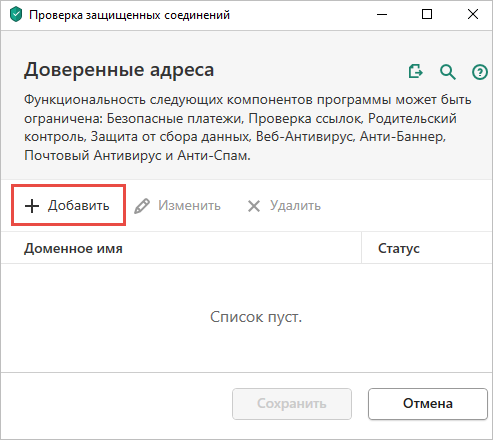Open the search magnifier icon
Image resolution: width=493 pixels, height=440 pixels.
[447, 72]
